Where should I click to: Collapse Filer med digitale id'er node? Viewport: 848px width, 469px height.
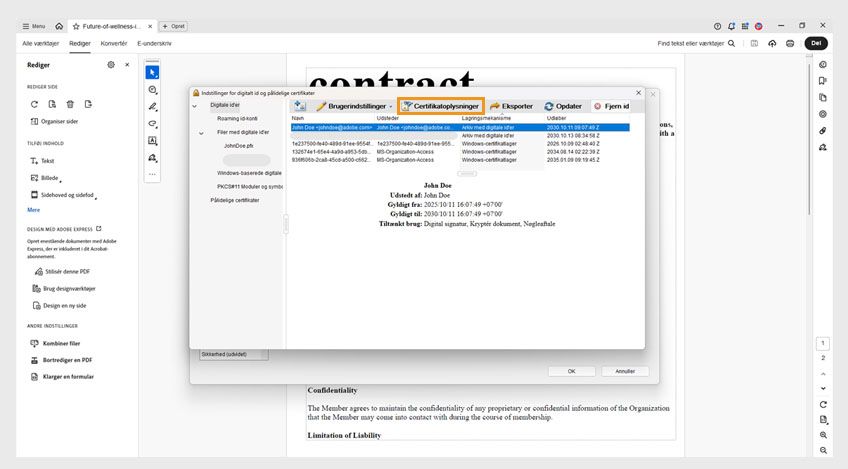(201, 133)
